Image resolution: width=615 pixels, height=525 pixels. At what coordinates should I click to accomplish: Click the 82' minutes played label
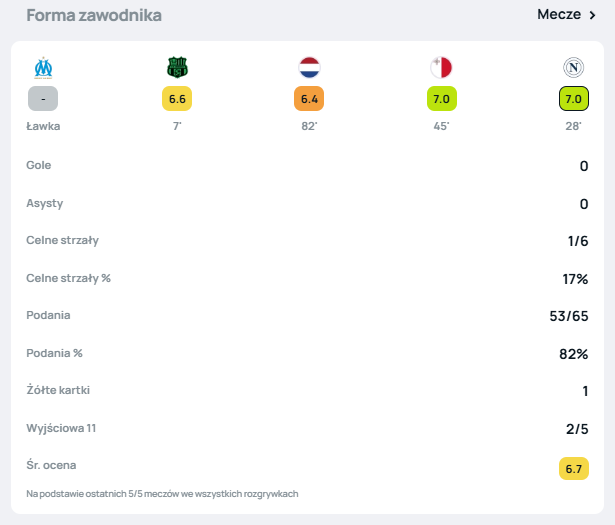pyautogui.click(x=309, y=127)
